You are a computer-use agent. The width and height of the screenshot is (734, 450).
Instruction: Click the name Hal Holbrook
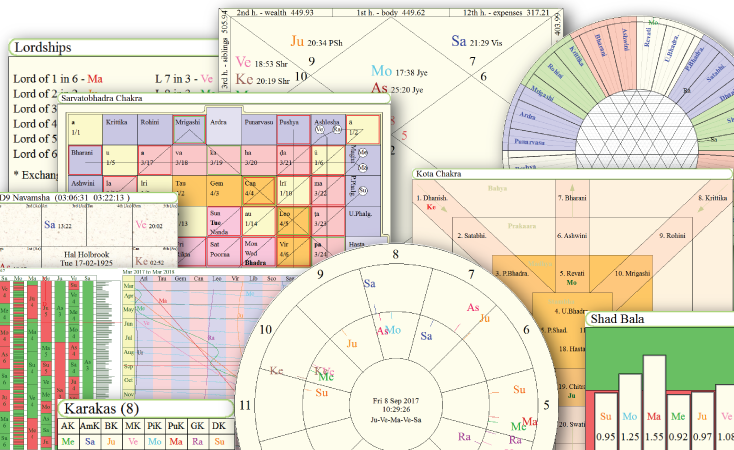tap(86, 254)
